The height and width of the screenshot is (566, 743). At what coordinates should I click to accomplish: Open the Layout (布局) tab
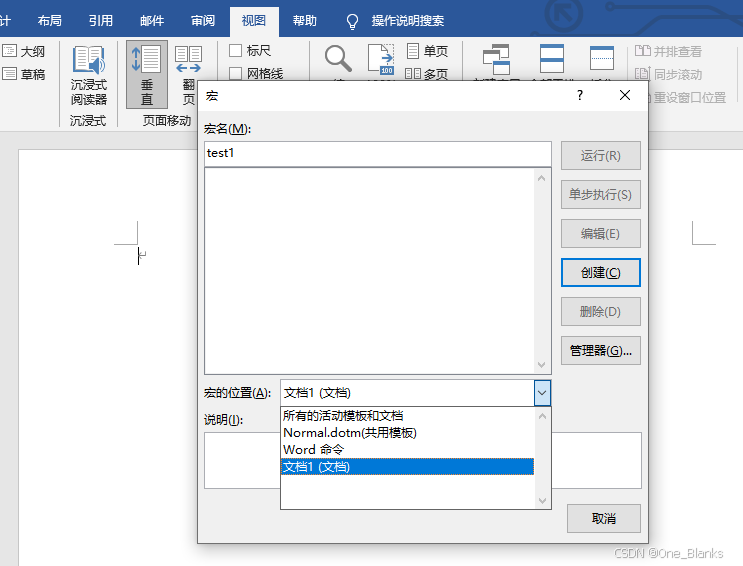[x=50, y=20]
